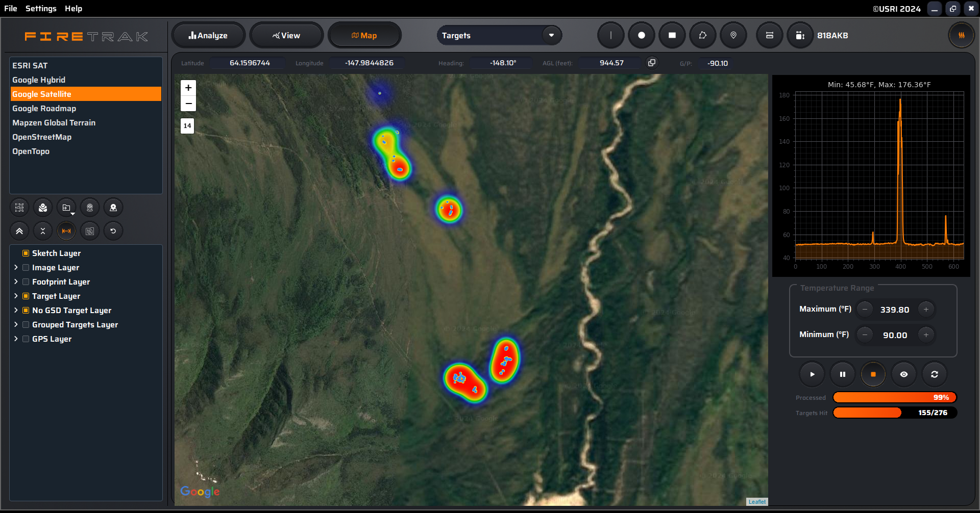Select the polygon sketch tool

point(702,36)
